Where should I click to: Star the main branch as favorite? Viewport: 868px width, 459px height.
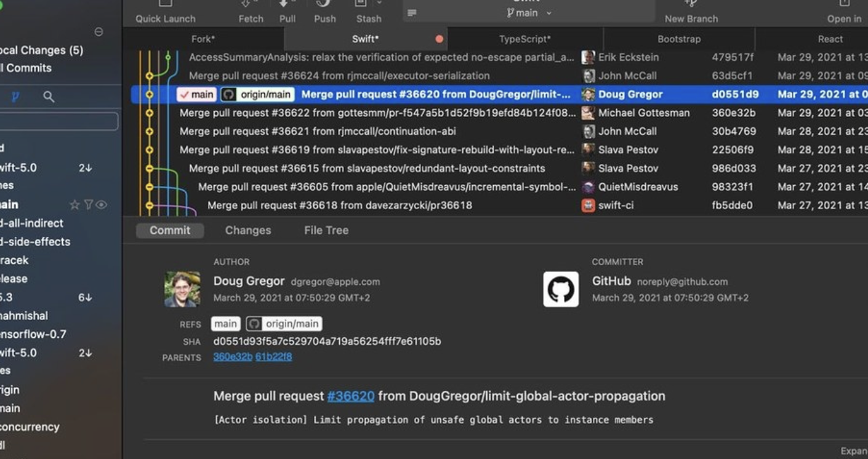click(74, 205)
